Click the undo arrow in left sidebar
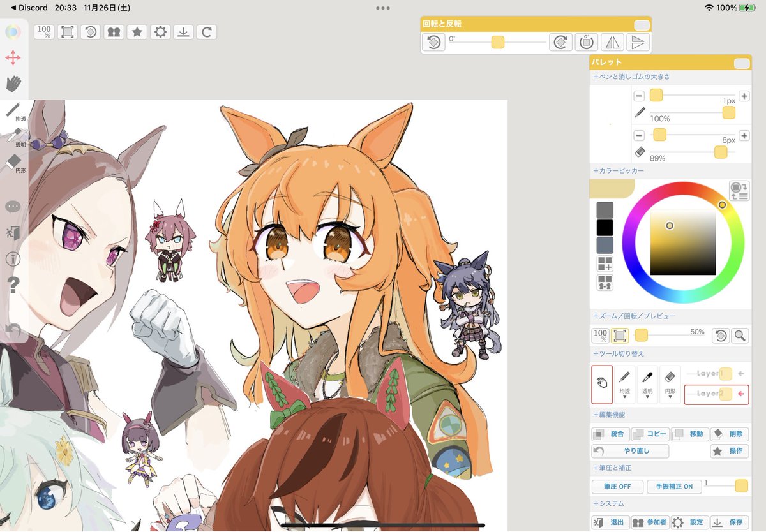 (x=13, y=330)
